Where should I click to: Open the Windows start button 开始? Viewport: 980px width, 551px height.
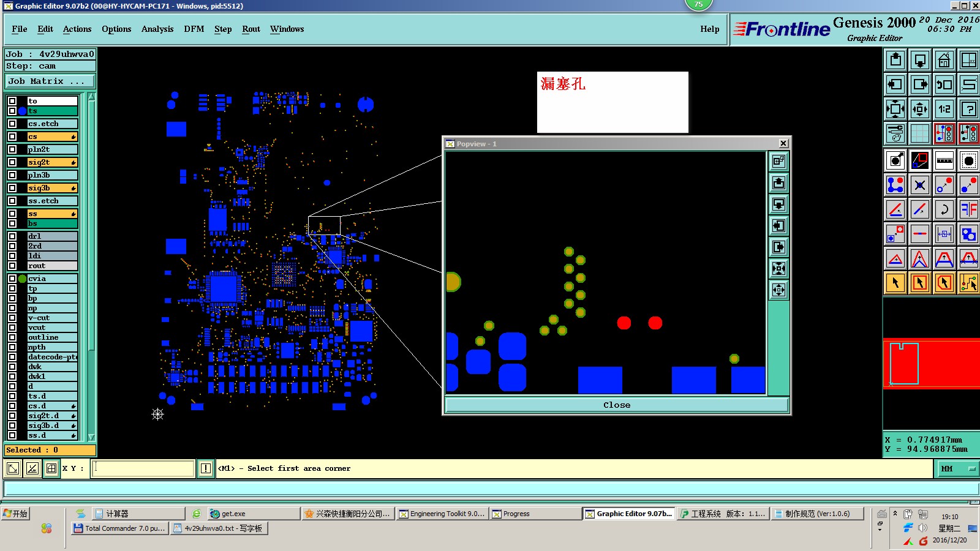(x=16, y=514)
